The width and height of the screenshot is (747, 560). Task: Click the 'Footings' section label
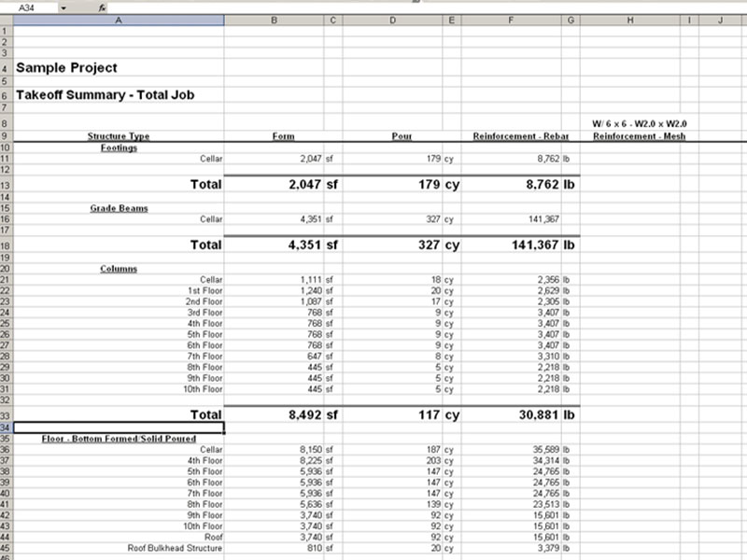pyautogui.click(x=119, y=147)
